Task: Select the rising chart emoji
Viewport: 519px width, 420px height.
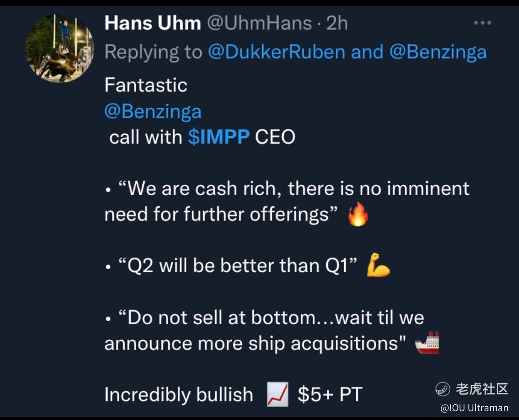Action: [x=278, y=394]
